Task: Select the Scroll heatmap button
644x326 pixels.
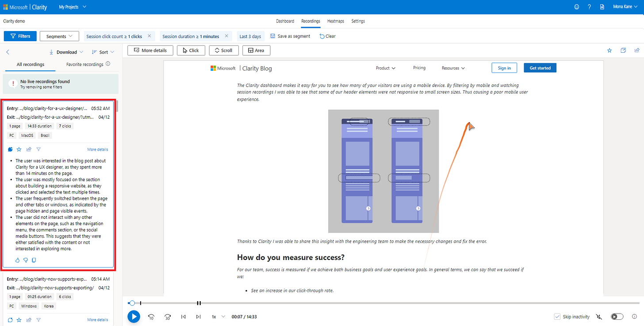Action: tap(224, 50)
